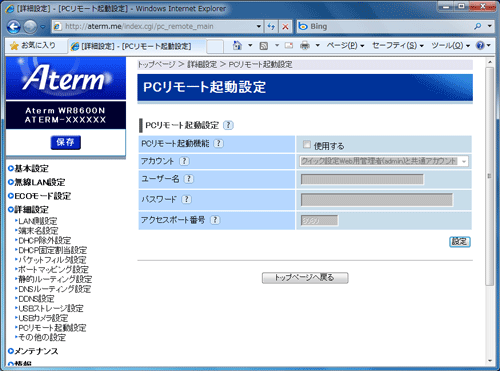Click the Help question mark icon
The width and height of the screenshot is (500, 371).
pyautogui.click(x=480, y=46)
